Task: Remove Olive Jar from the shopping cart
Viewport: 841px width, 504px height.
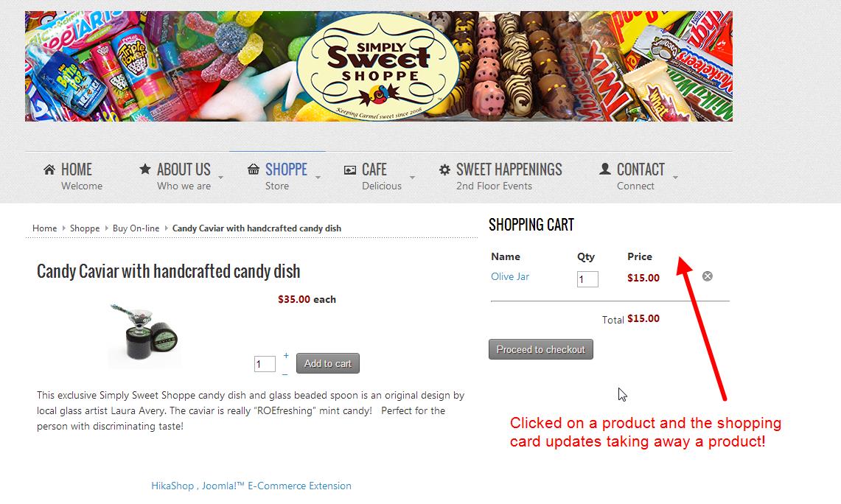Action: [708, 276]
